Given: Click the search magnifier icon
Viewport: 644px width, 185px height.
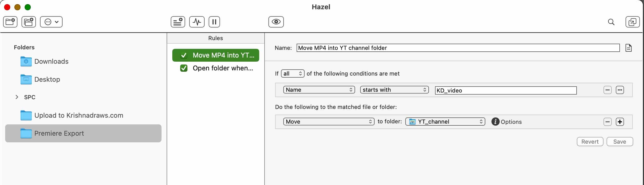Looking at the screenshot, I should pyautogui.click(x=611, y=22).
